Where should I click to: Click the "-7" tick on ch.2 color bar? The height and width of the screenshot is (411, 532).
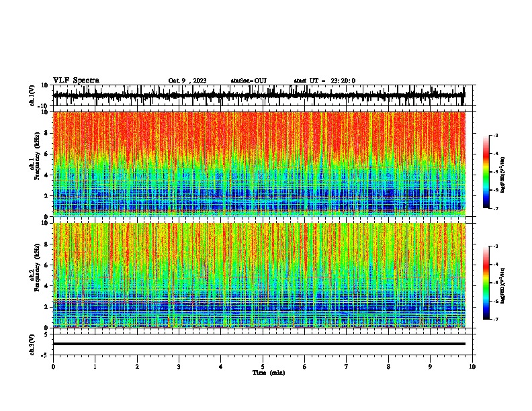(x=495, y=319)
